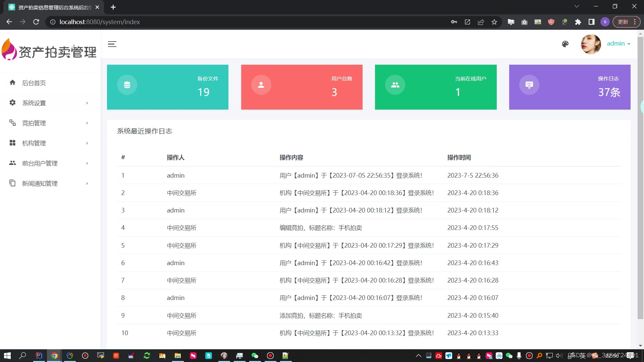The image size is (644, 362).
Task: Open Windows Start menu
Action: point(7,356)
